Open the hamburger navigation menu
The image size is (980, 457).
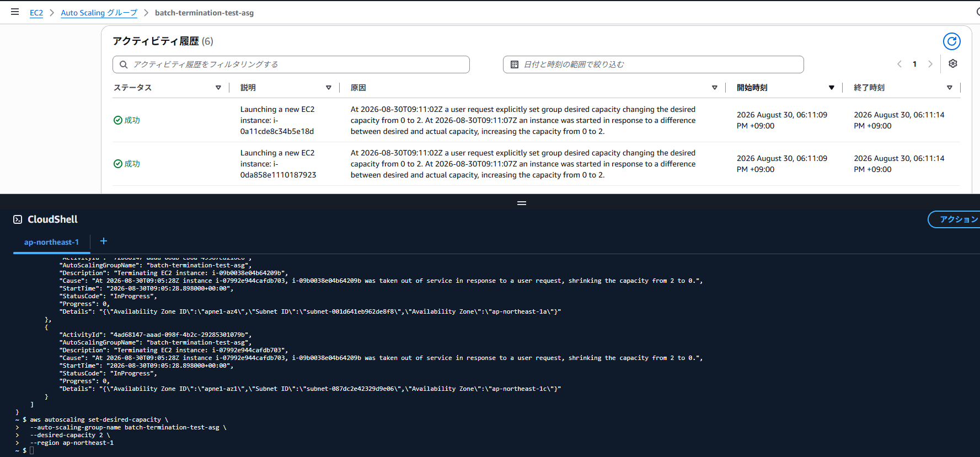point(15,12)
